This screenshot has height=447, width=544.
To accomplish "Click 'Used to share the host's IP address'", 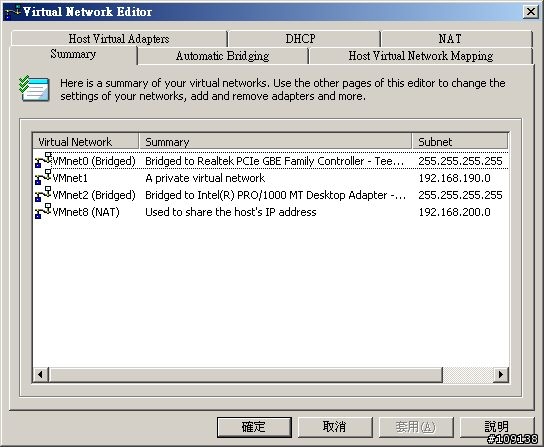I will pos(231,212).
